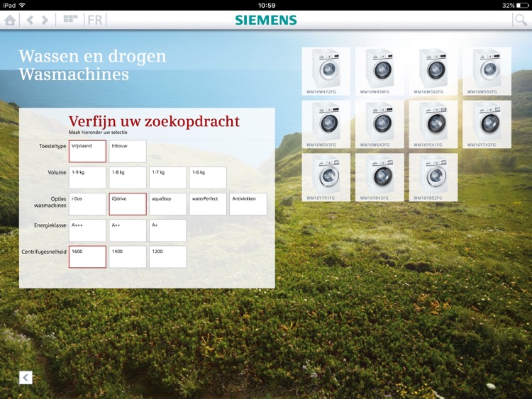Image resolution: width=532 pixels, height=399 pixels.
Task: Tap the 'Wasmachines' title text
Action: (74, 74)
